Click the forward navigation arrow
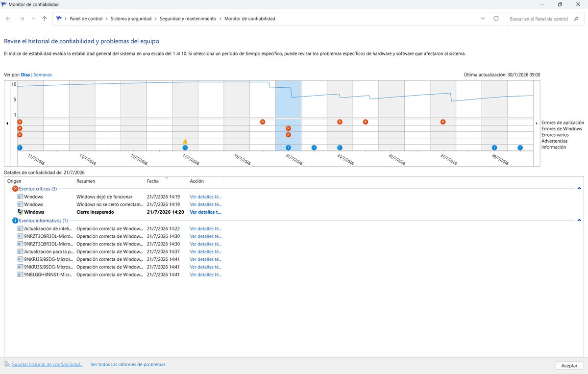Viewport: 588px width, 374px height. tap(21, 19)
